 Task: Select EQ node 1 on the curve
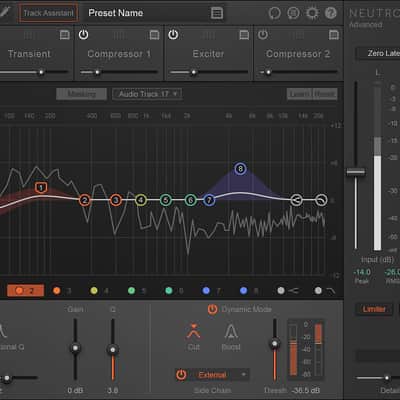click(41, 188)
